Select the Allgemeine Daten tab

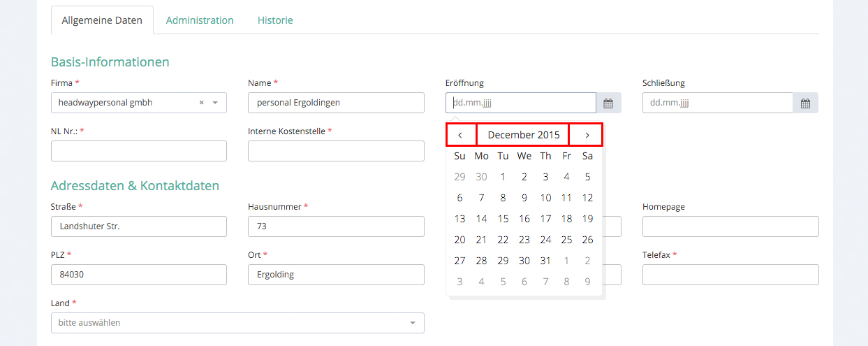(x=102, y=20)
